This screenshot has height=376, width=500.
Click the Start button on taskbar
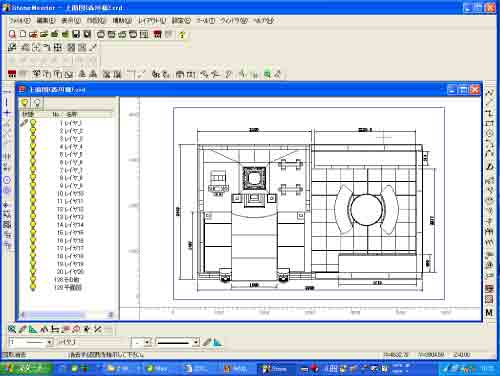27,369
